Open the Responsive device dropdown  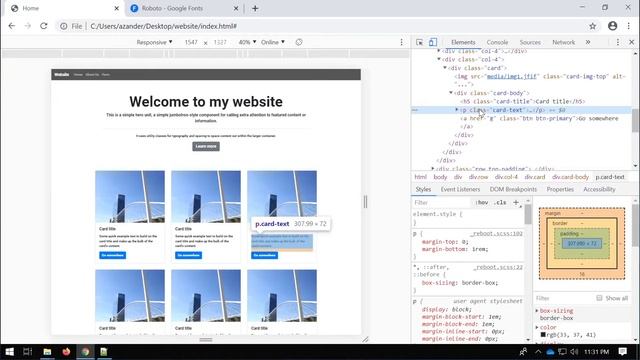(154, 42)
